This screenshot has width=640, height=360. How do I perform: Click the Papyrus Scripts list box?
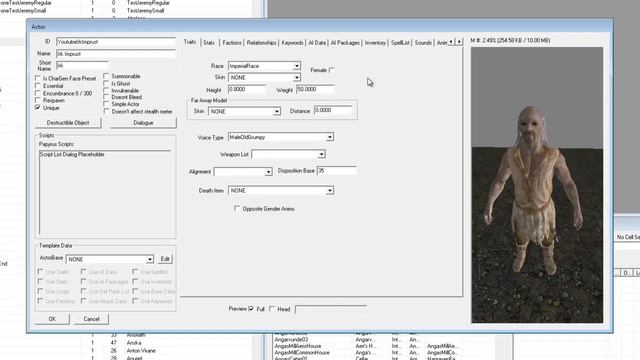(x=105, y=192)
